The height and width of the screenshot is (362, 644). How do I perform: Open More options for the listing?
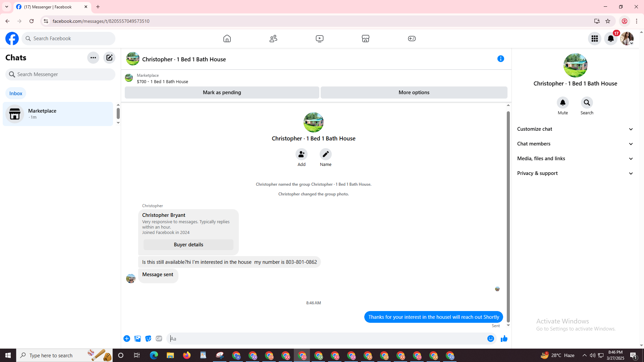[x=414, y=93]
